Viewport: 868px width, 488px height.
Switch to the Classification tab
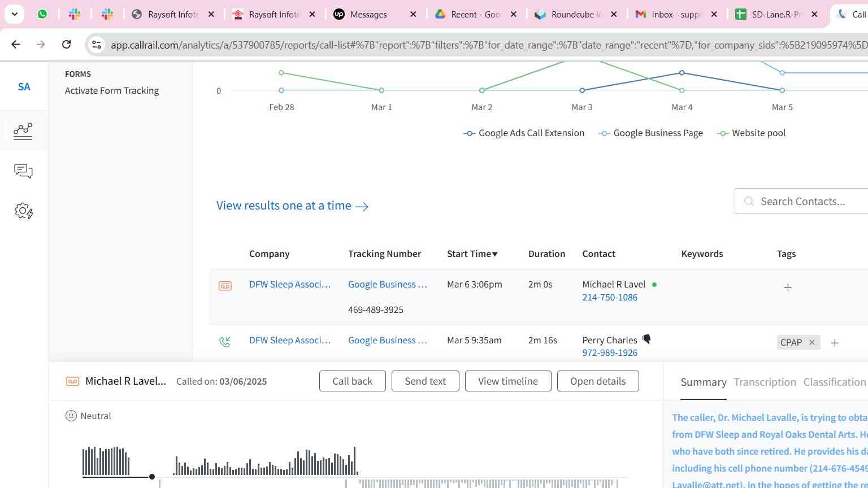pos(835,382)
